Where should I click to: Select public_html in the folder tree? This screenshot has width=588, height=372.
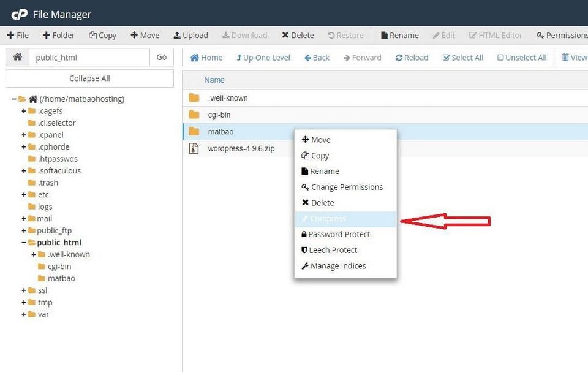pyautogui.click(x=59, y=243)
